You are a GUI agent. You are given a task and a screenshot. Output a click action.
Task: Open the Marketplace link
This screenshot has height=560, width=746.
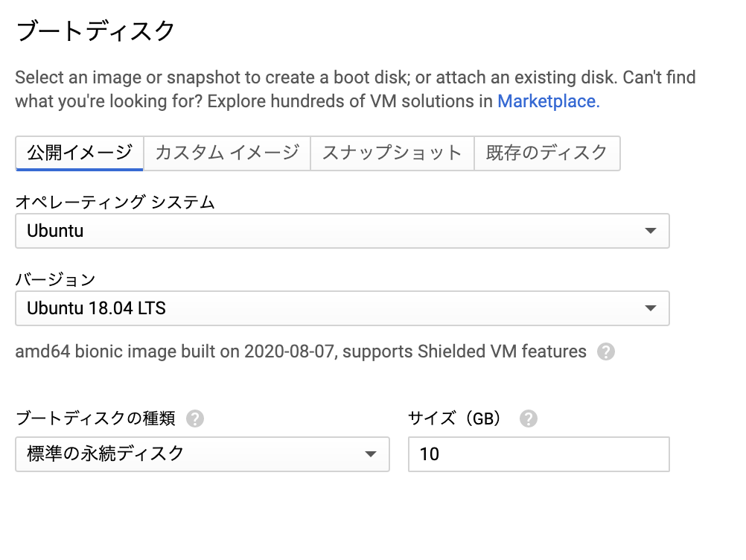[548, 101]
